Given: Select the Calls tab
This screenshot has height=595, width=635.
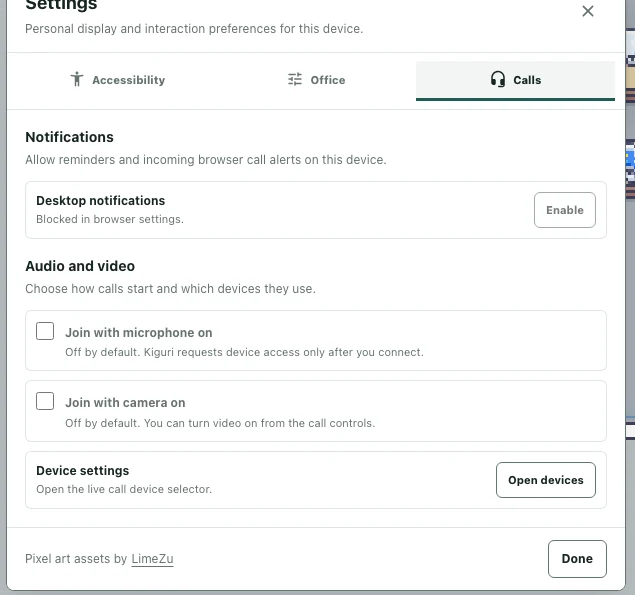Looking at the screenshot, I should [515, 80].
